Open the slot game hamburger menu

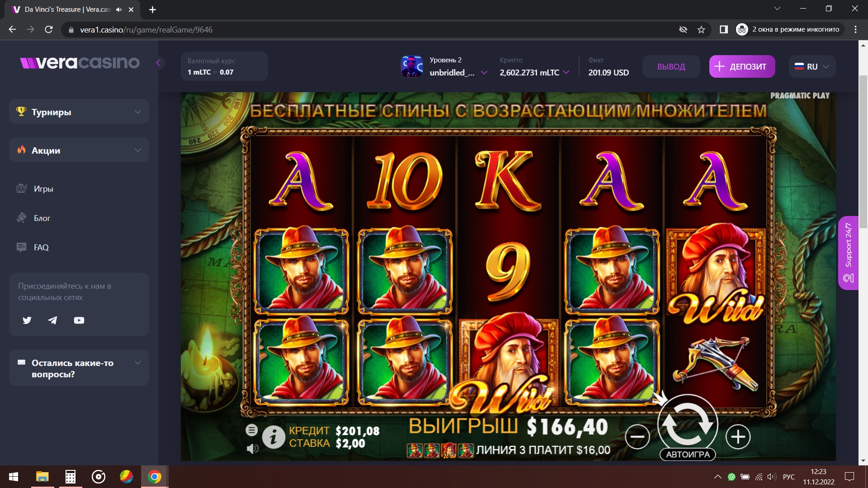coord(252,430)
